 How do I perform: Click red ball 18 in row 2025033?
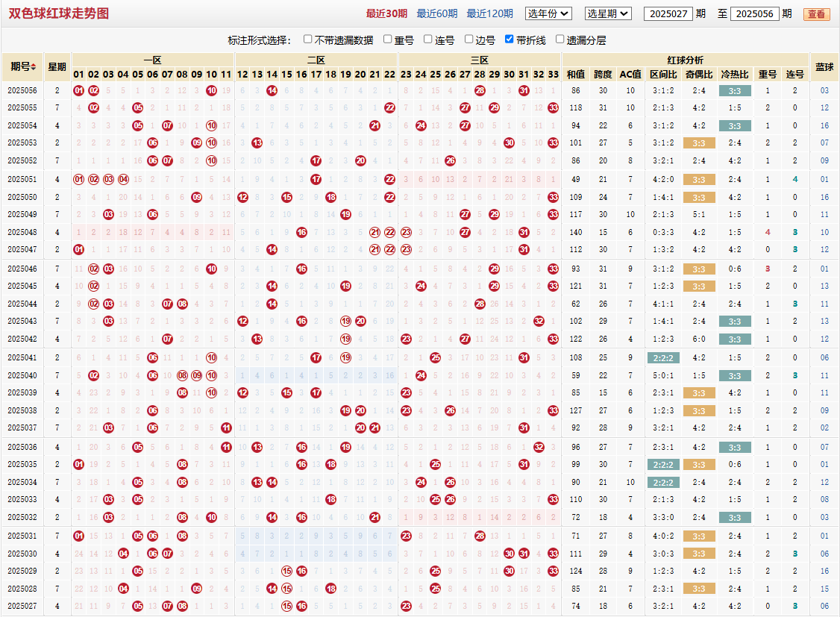click(x=331, y=500)
